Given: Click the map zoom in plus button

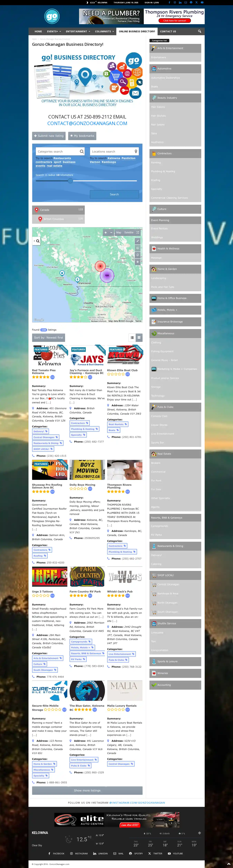Looking at the screenshot, I should [105, 233].
